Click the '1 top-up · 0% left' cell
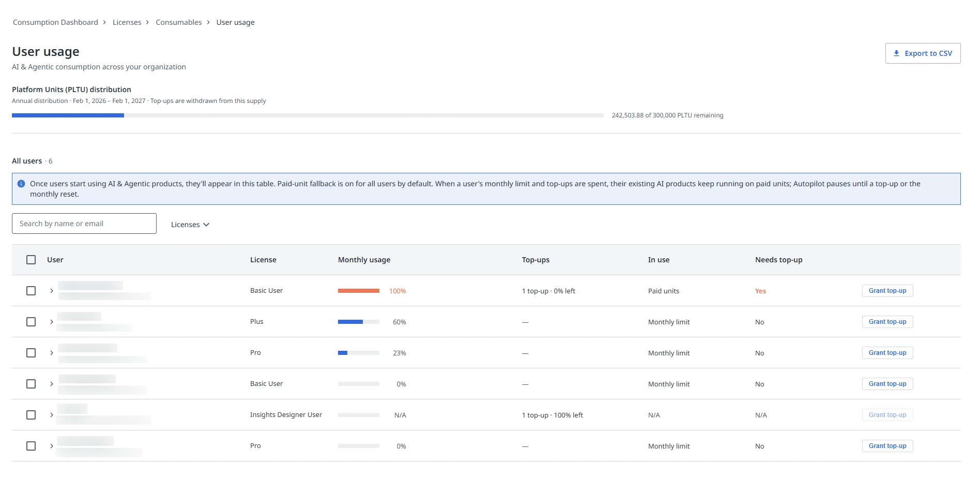 coord(548,291)
